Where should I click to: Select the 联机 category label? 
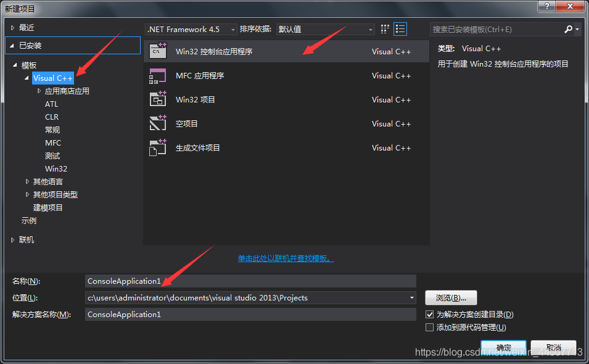(27, 239)
